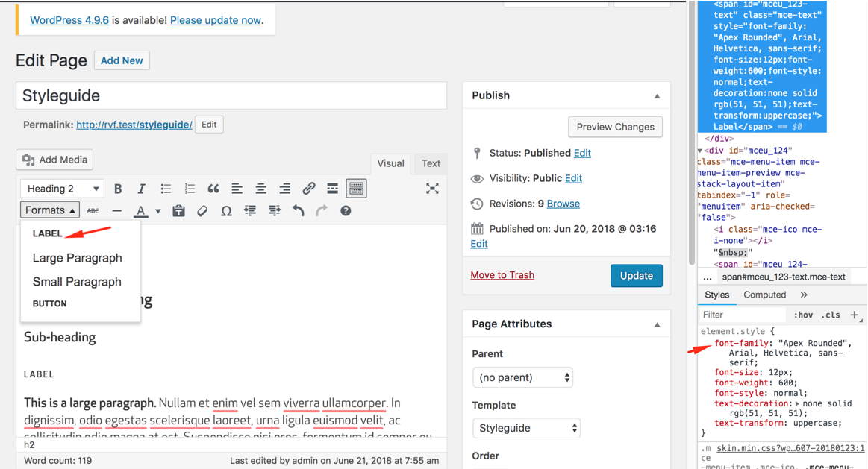Toggle .cls class editor

[831, 315]
